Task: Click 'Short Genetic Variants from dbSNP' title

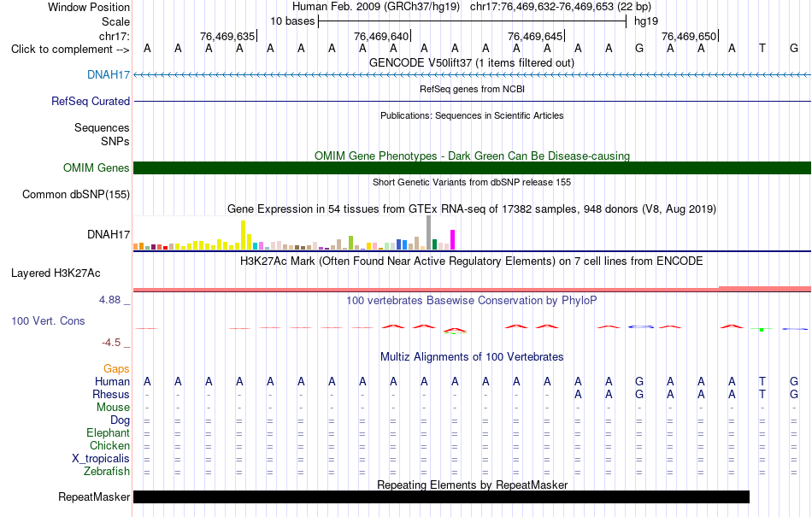Action: [472, 182]
